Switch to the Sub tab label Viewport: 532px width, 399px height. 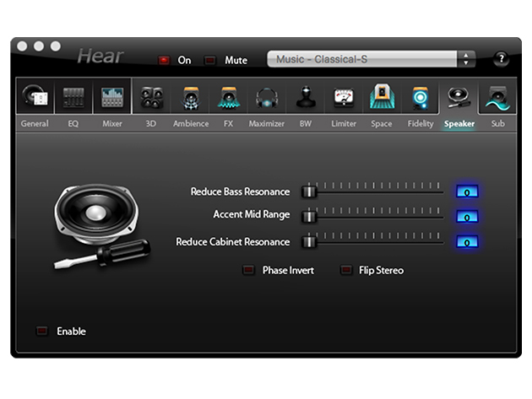tap(498, 124)
